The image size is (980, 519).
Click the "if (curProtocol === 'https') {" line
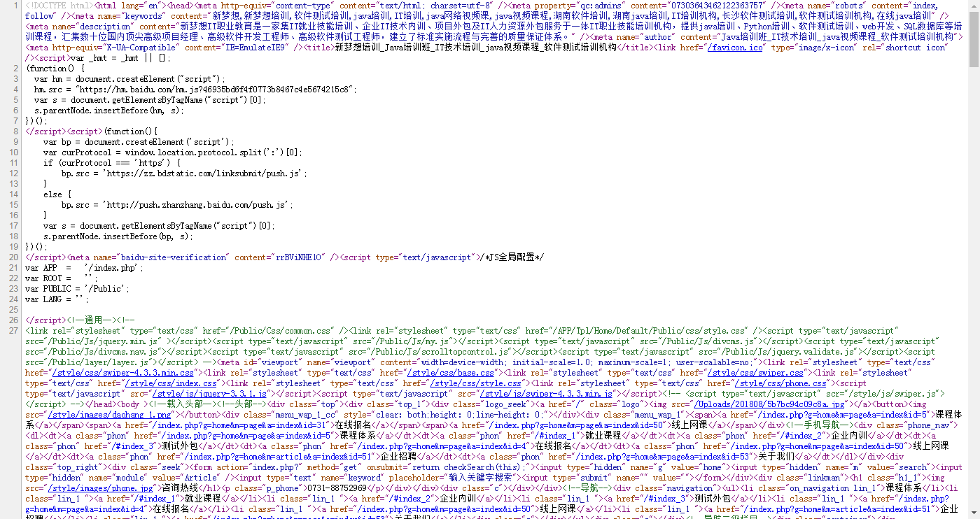point(112,163)
